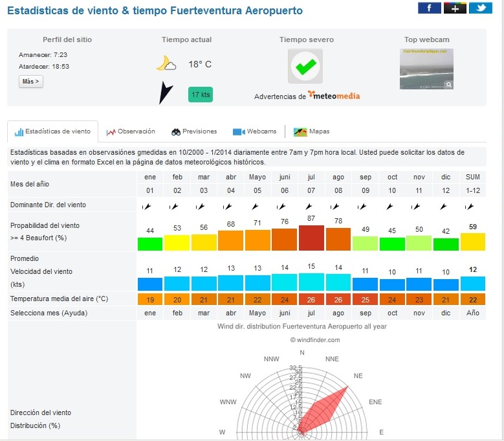The width and height of the screenshot is (504, 441).
Task: Click the dominant wind arrow for juni
Action: [x=281, y=207]
